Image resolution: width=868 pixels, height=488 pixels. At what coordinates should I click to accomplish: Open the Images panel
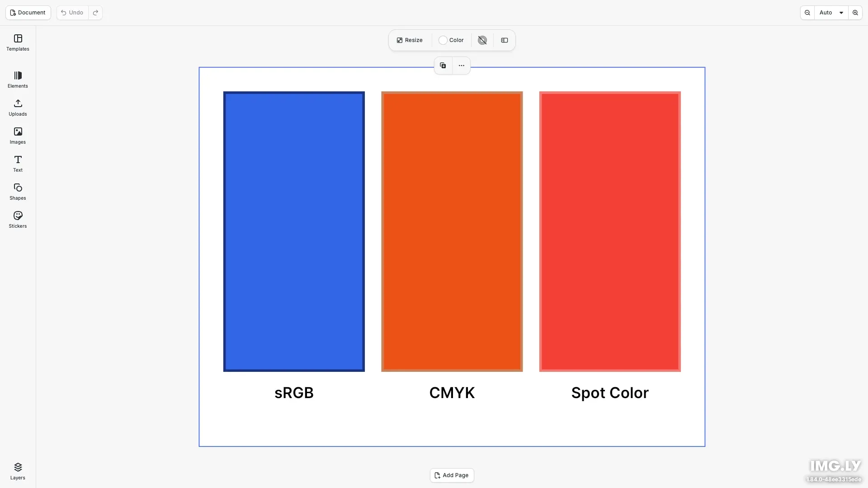[18, 136]
